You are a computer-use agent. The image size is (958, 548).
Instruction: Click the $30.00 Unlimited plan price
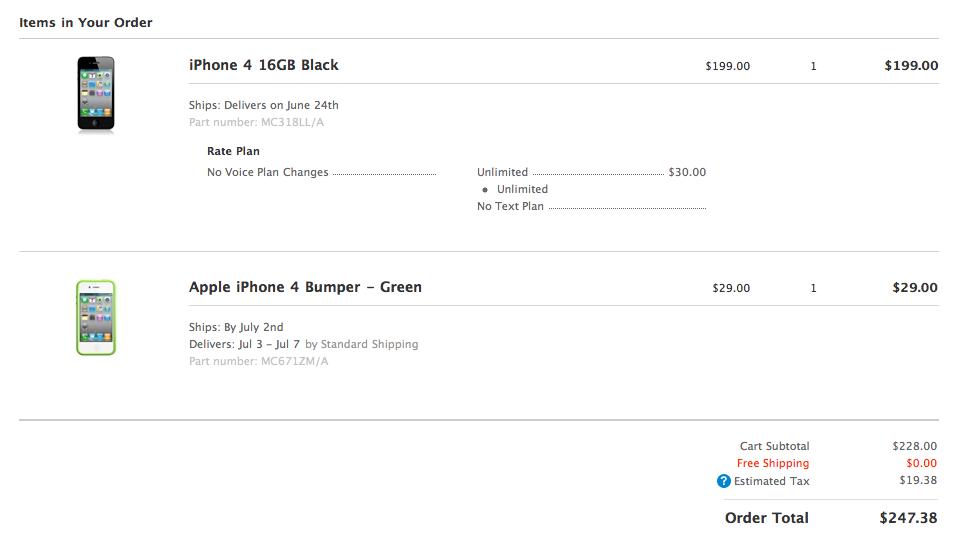pyautogui.click(x=687, y=172)
